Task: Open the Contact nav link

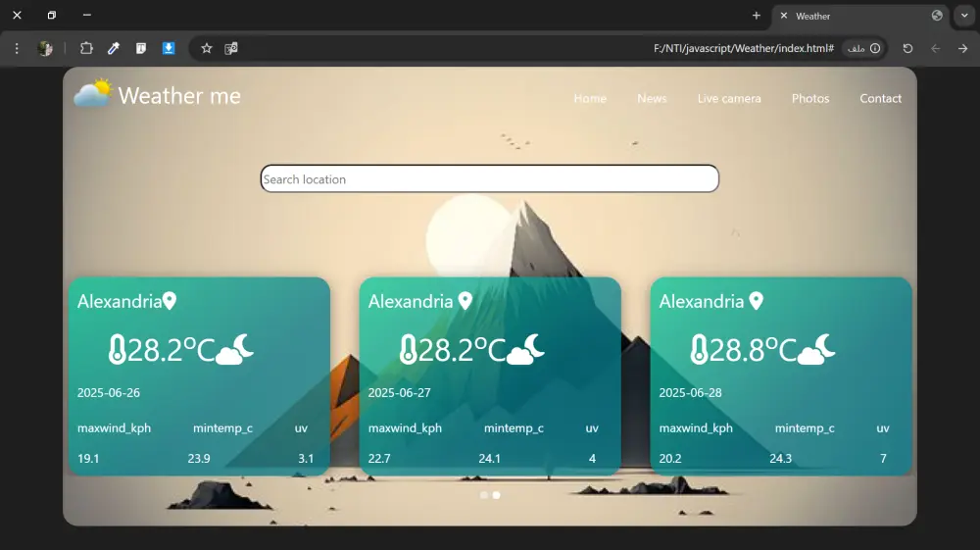Action: pos(881,98)
